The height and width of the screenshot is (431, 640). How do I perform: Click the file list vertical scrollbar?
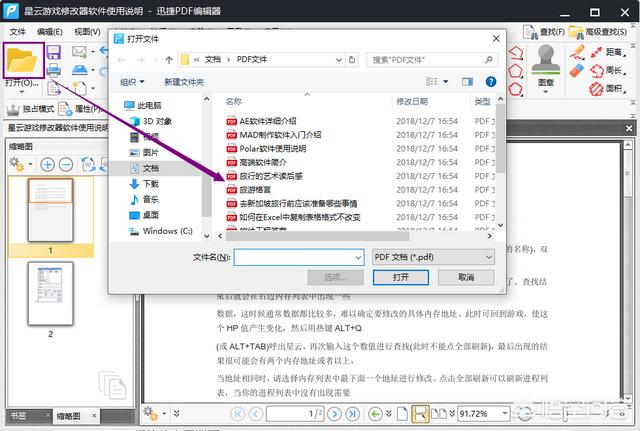[x=501, y=139]
